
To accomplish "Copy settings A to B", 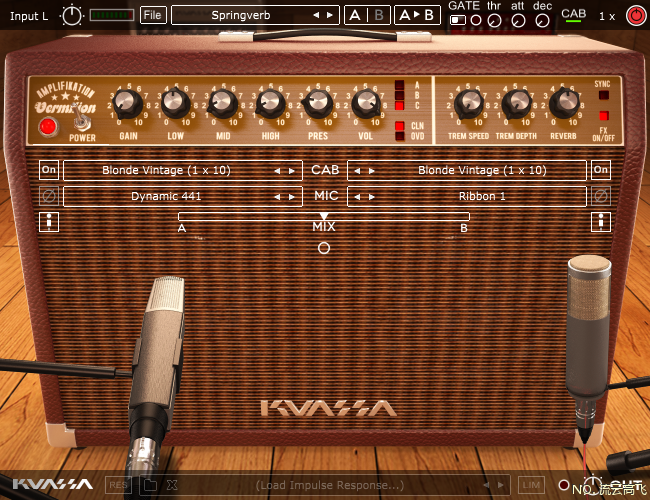I will (417, 15).
